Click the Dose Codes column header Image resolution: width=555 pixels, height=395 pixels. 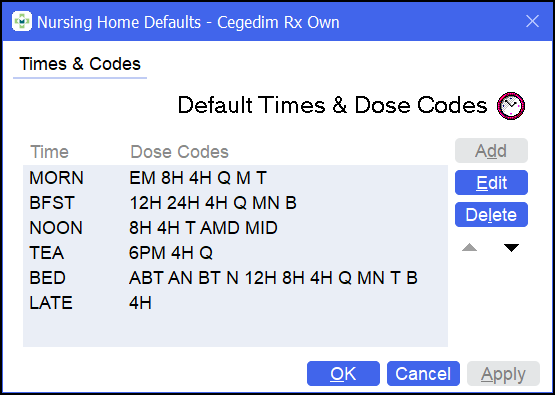pyautogui.click(x=179, y=152)
